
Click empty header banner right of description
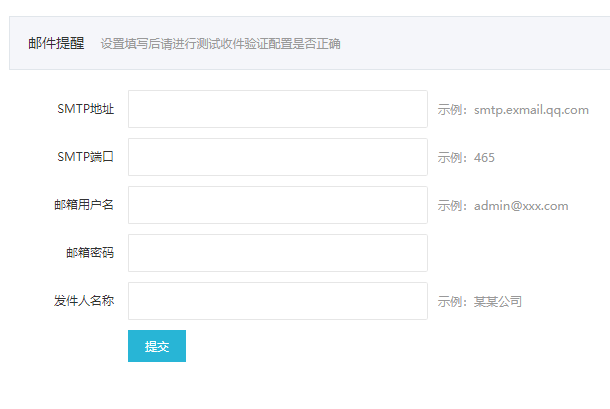[x=480, y=44]
